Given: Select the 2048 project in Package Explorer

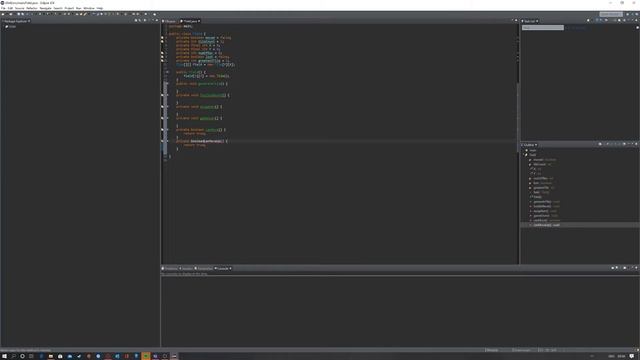Looking at the screenshot, I should coord(11,27).
